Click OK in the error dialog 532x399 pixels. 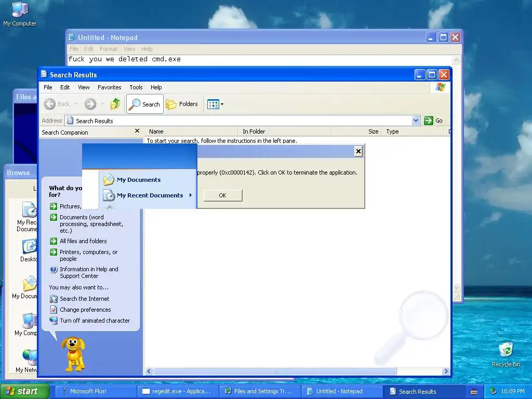[x=222, y=195]
